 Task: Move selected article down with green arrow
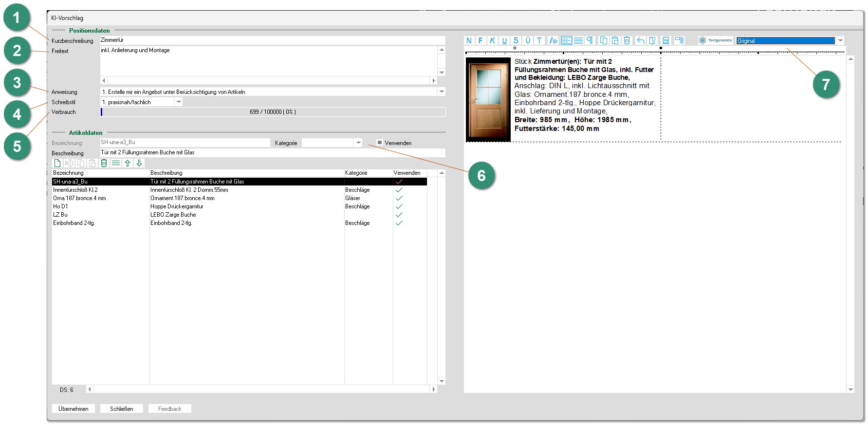point(139,164)
